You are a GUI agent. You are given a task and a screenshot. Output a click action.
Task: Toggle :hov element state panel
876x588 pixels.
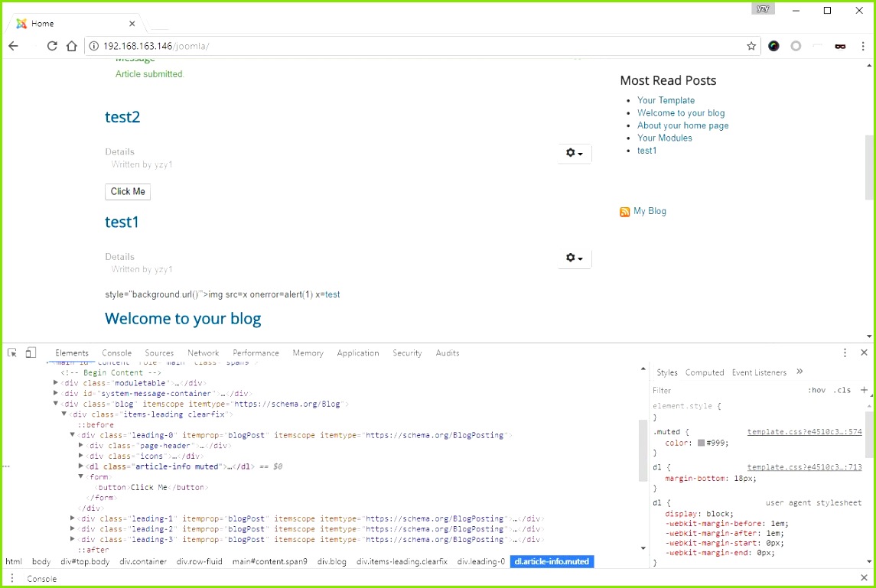[x=816, y=390]
